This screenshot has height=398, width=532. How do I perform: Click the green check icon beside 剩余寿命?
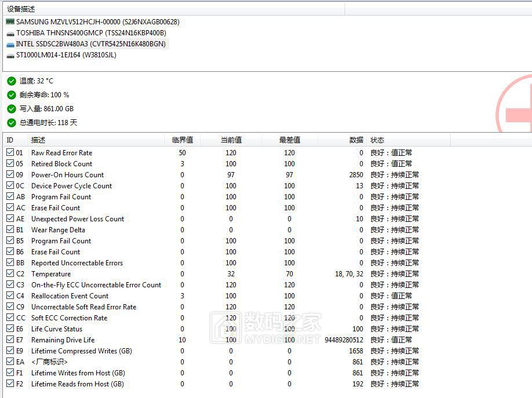12,95
